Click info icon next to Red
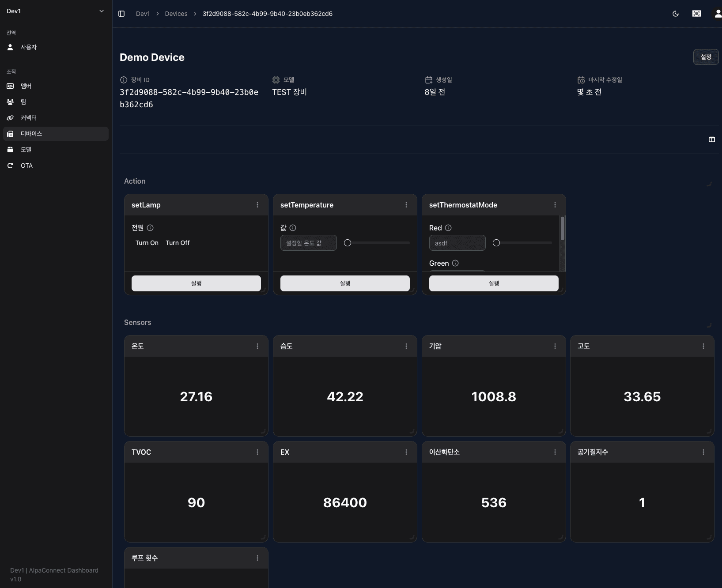Screen dimensions: 722x588 point(448,228)
